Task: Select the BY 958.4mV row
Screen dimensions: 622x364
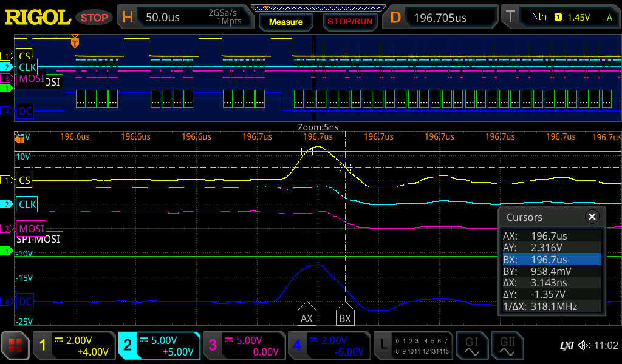Action: [x=552, y=271]
